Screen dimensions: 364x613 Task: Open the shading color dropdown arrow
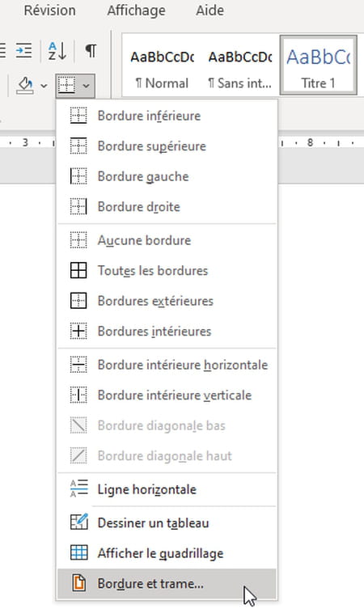coord(44,86)
